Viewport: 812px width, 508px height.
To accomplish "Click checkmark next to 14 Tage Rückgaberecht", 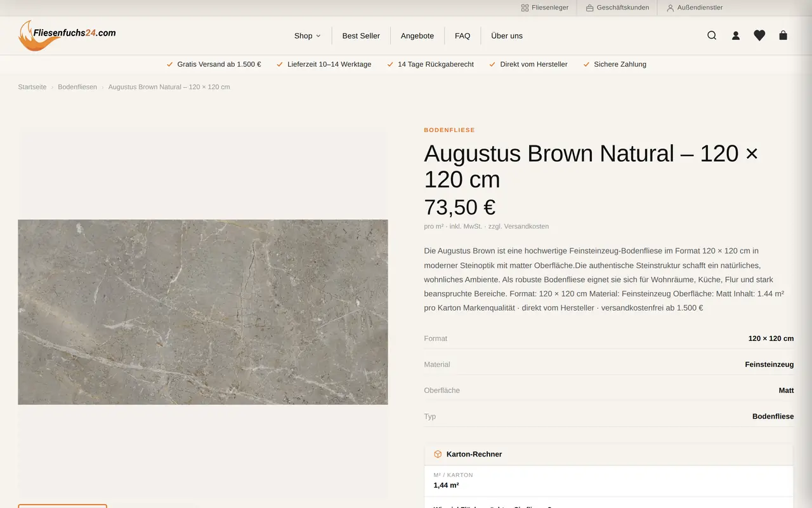I will (390, 64).
